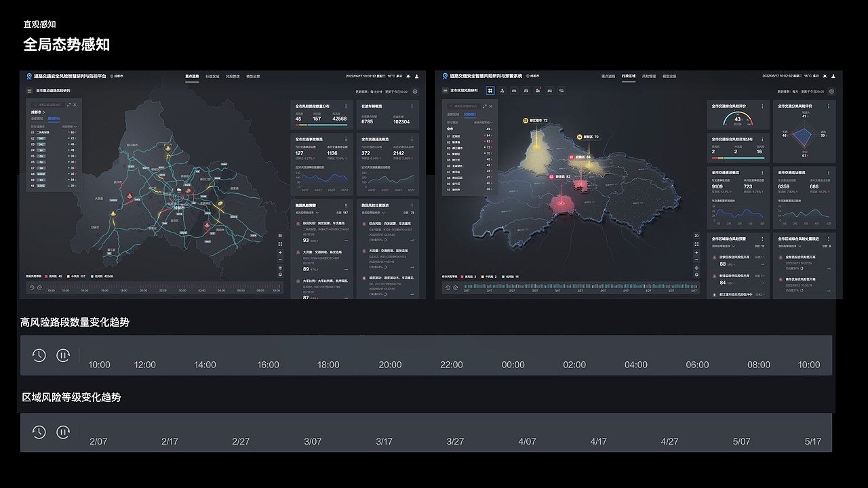Click the yellow warning marker north on left map
The width and height of the screenshot is (868, 488).
tap(167, 148)
